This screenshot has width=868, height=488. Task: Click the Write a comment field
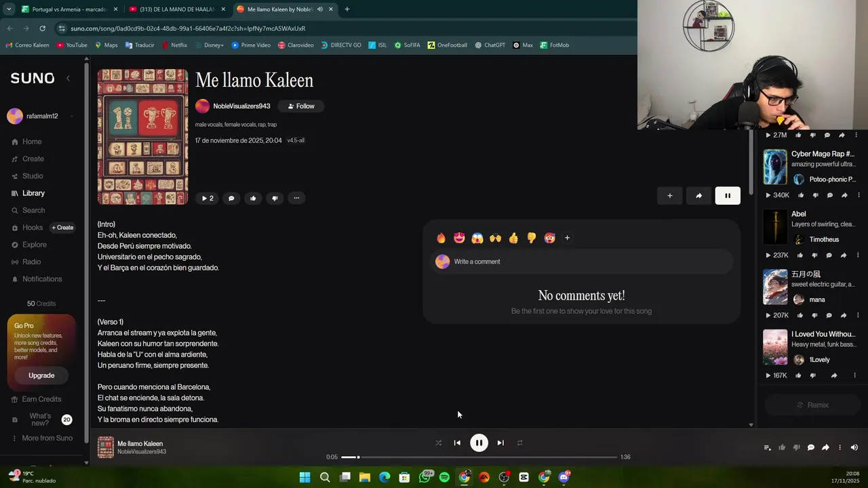pyautogui.click(x=582, y=262)
